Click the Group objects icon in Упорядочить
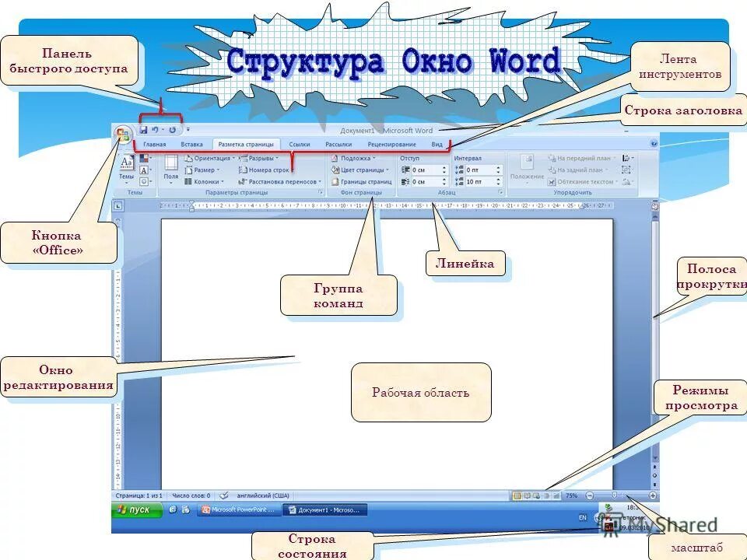Viewport: 747px width, 560px height. pyautogui.click(x=627, y=170)
